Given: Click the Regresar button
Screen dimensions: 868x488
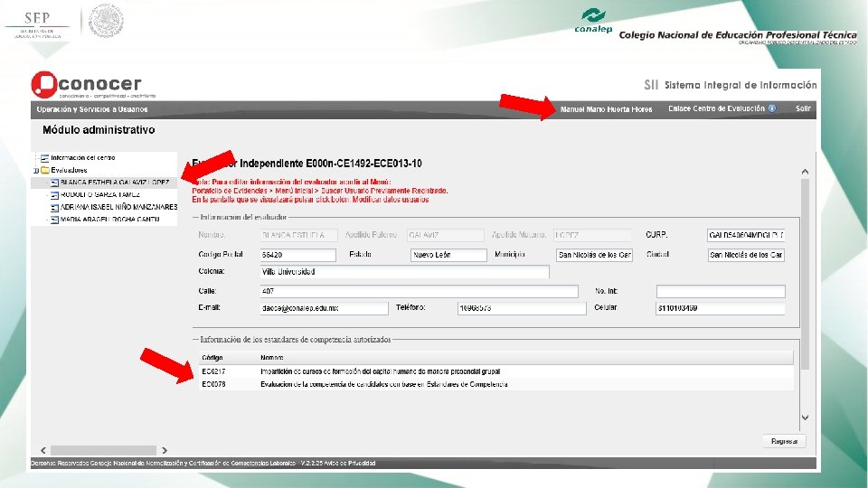Looking at the screenshot, I should pyautogui.click(x=784, y=442).
